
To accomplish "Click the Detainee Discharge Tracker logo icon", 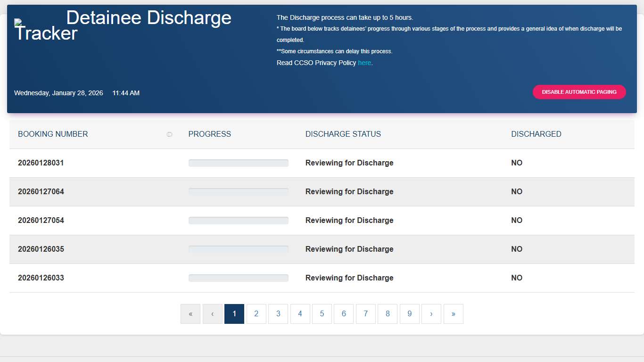I will tap(18, 22).
